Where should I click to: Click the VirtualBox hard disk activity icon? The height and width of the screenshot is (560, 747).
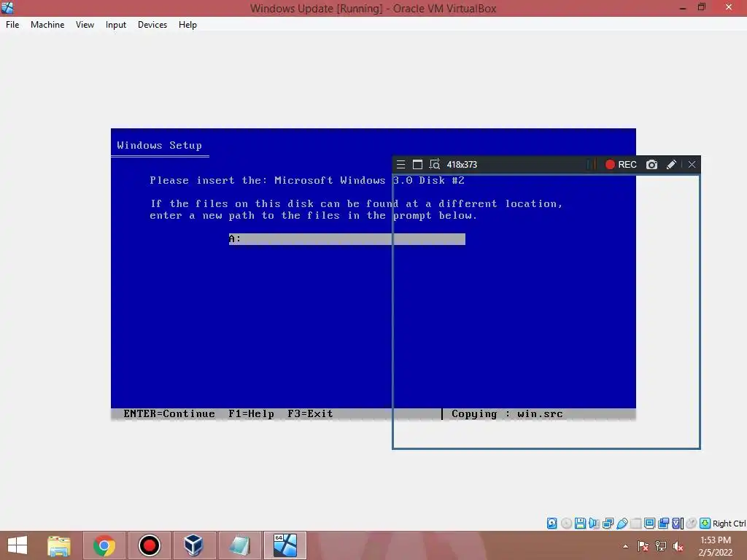pyautogui.click(x=551, y=524)
